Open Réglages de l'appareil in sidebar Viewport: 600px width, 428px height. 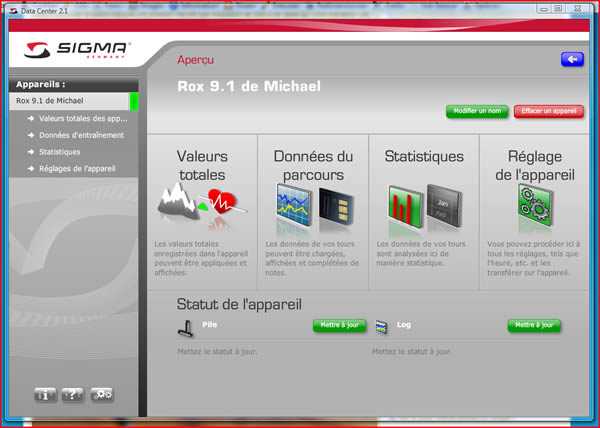click(x=77, y=169)
